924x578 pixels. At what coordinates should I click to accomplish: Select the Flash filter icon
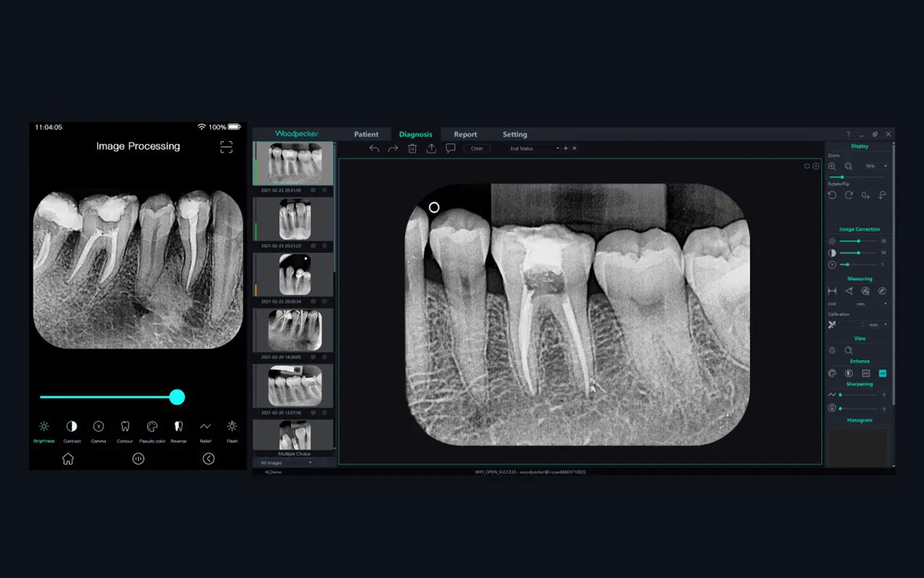pos(232,426)
